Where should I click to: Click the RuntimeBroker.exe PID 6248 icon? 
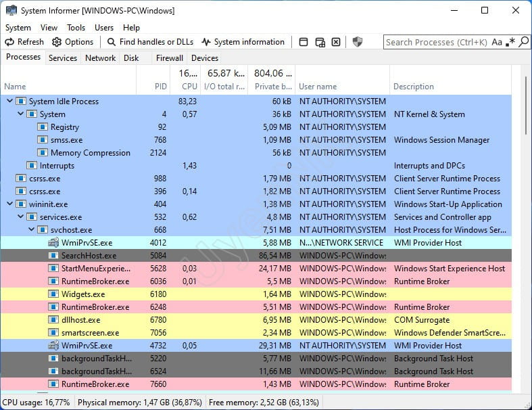[53, 307]
